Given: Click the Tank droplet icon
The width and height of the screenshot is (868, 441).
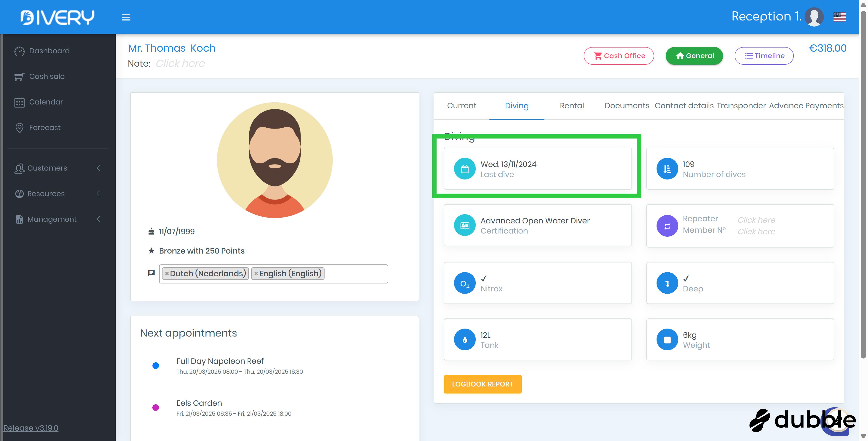Looking at the screenshot, I should point(465,339).
